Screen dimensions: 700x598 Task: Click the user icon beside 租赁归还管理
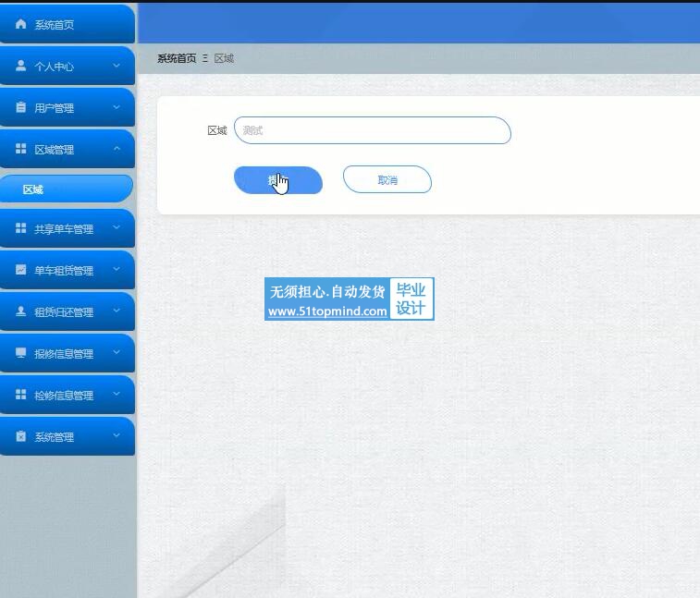click(x=20, y=311)
